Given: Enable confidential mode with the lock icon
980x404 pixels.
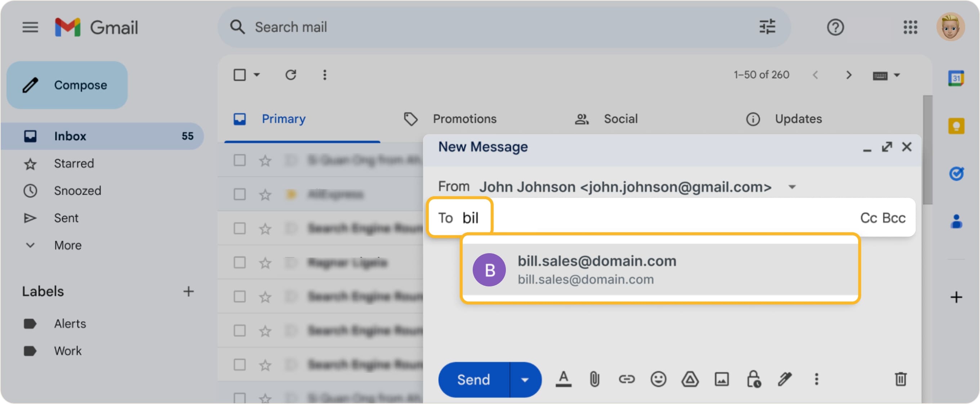Looking at the screenshot, I should click(x=753, y=379).
